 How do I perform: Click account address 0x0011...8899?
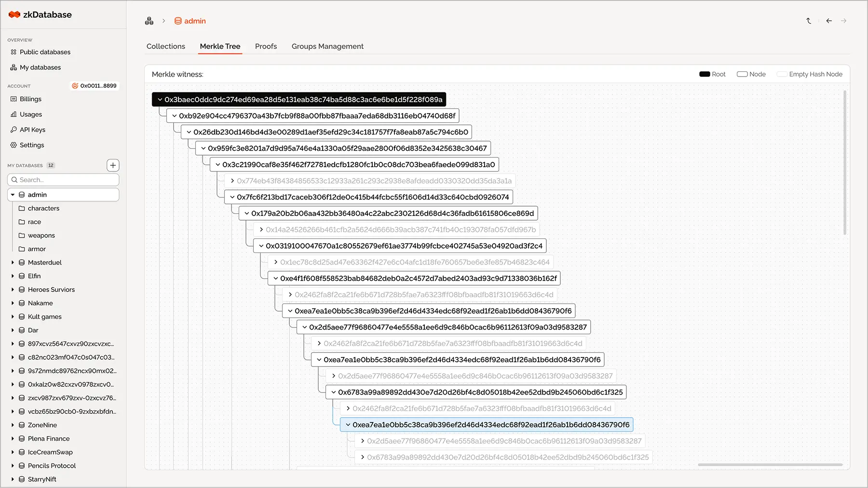[x=98, y=86]
